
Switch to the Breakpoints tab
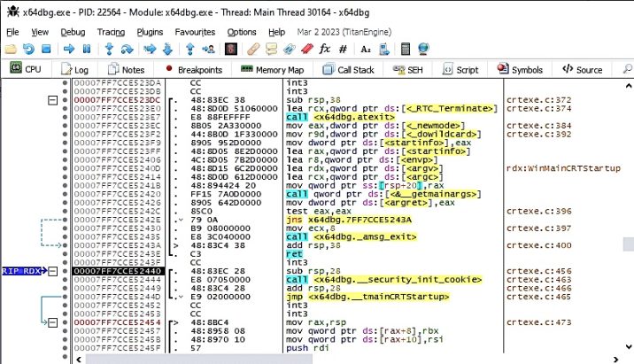click(193, 69)
